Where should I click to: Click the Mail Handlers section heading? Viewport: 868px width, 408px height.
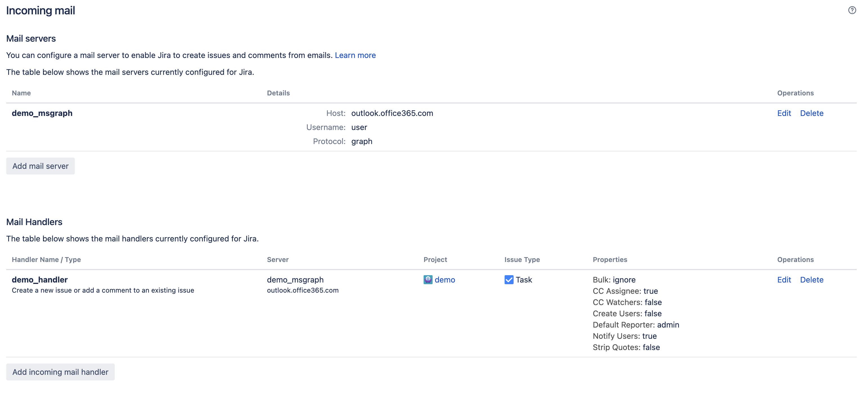(34, 222)
